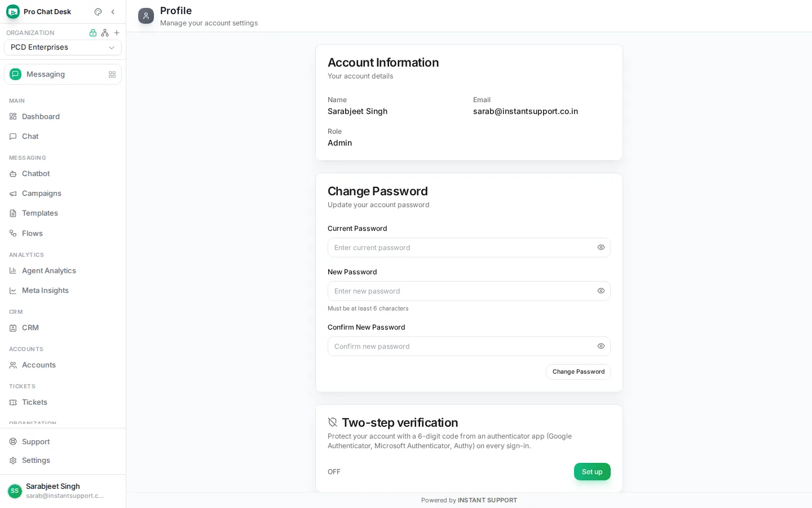
Task: Click the Messaging module selector
Action: pos(63,75)
